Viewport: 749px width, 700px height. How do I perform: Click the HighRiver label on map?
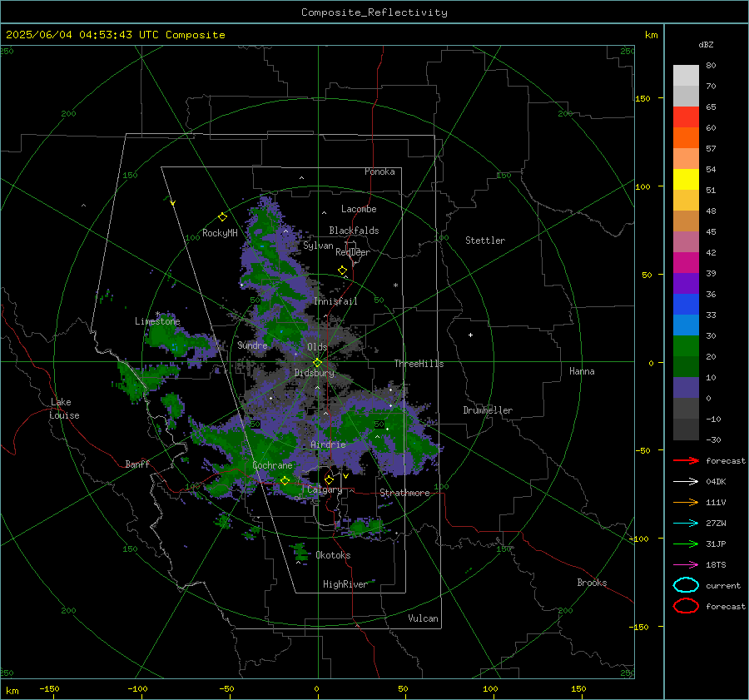point(345,584)
